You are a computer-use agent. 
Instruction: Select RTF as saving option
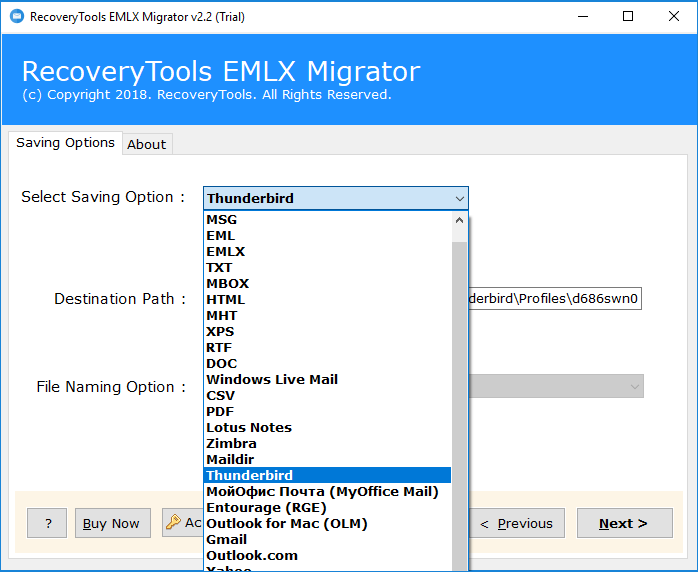(328, 348)
